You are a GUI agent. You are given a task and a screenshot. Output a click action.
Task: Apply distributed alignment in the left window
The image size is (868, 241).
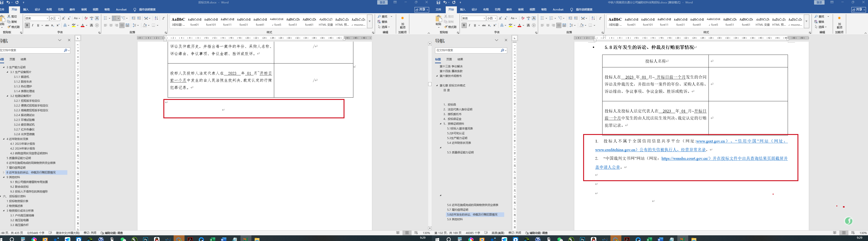[127, 25]
